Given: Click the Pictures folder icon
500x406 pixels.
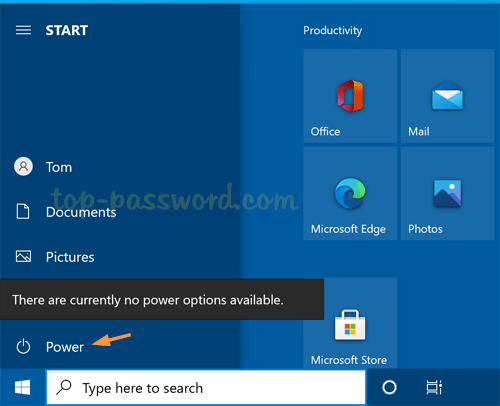Looking at the screenshot, I should [23, 256].
